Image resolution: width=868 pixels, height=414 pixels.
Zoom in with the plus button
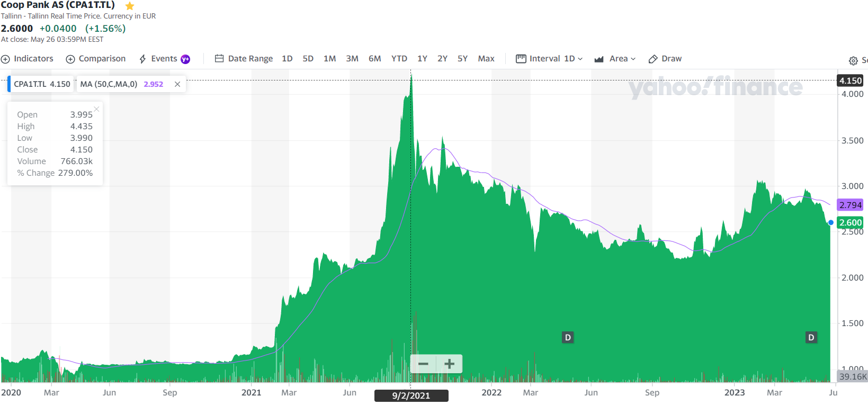(x=450, y=364)
